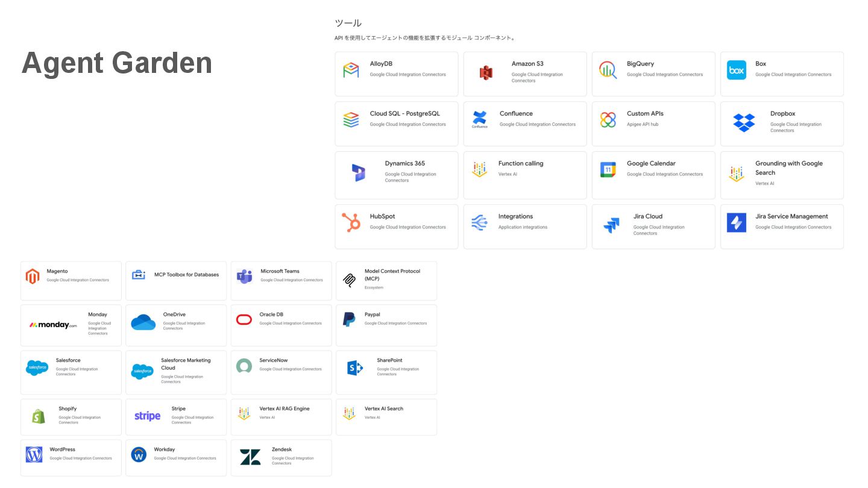868x488 pixels.
Task: Click the Integrations arrows icon
Action: [x=479, y=222]
